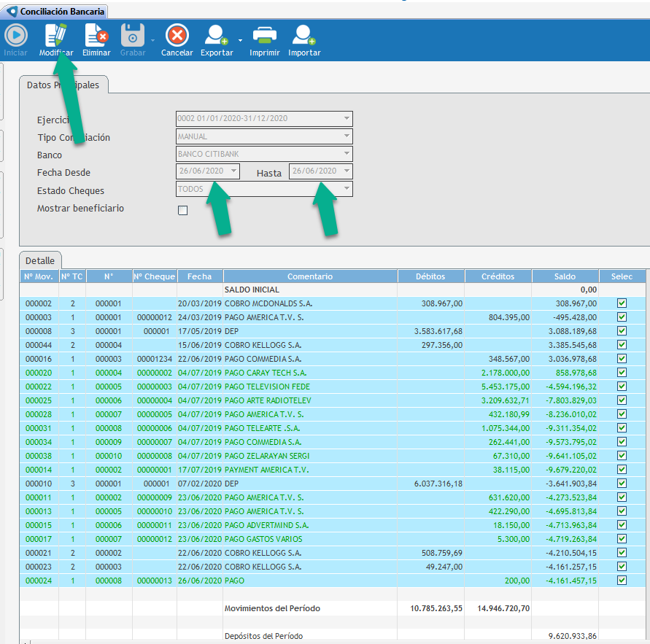Sort by the Comentario column header
650x644 pixels.
(310, 276)
